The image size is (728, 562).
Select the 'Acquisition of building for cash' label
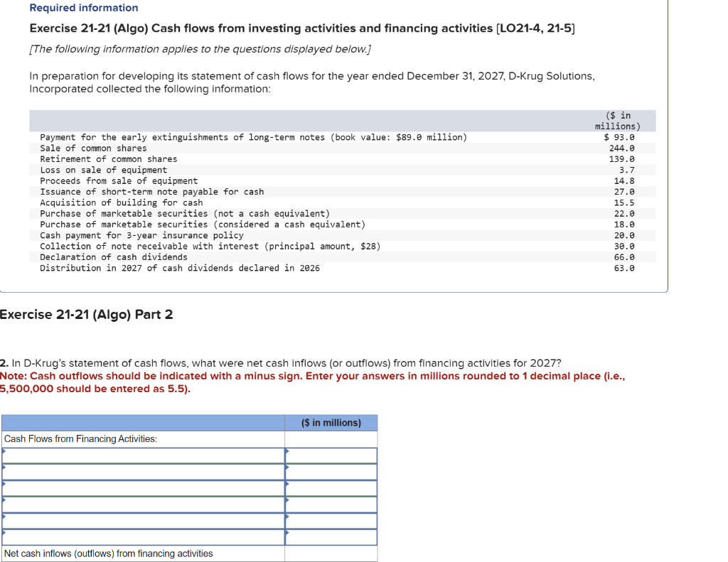pyautogui.click(x=121, y=202)
